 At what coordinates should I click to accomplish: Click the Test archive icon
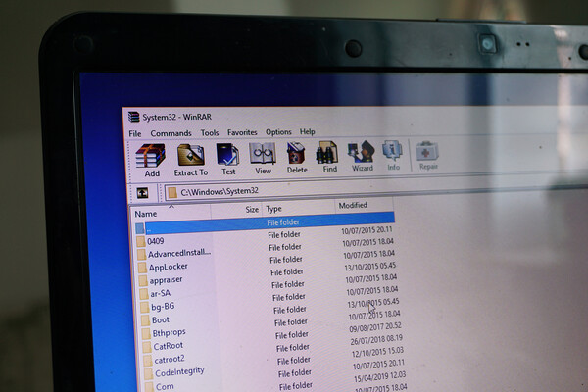tap(227, 157)
